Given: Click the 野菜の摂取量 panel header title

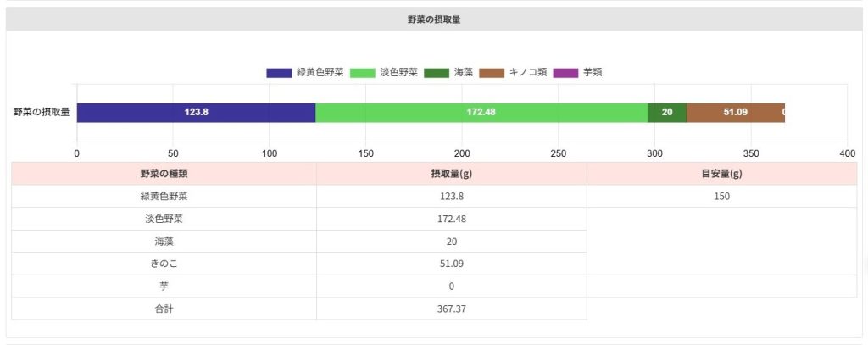Looking at the screenshot, I should (x=434, y=19).
